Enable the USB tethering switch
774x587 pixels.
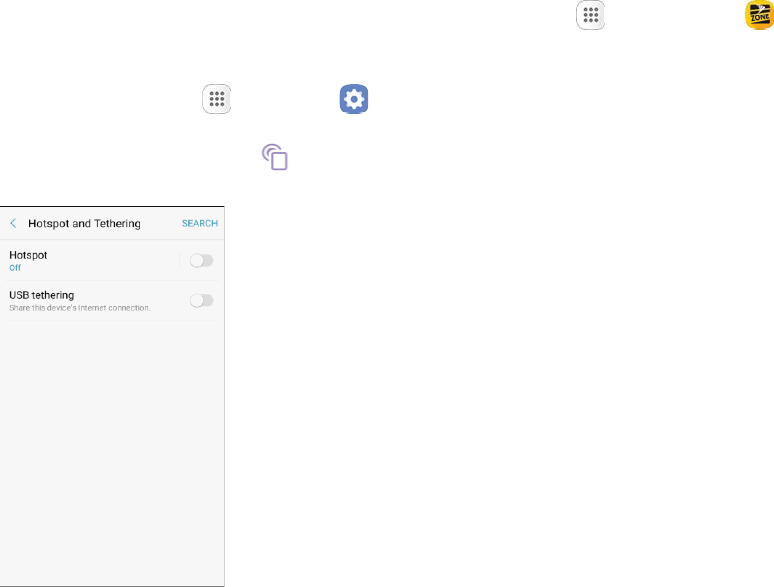click(201, 300)
